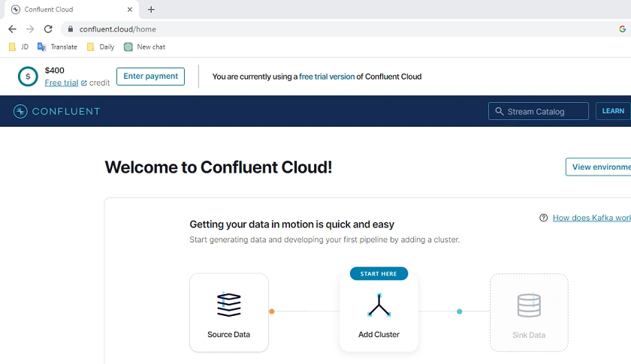Open the JD bookmarks folder
The width and height of the screenshot is (631, 364).
click(19, 47)
